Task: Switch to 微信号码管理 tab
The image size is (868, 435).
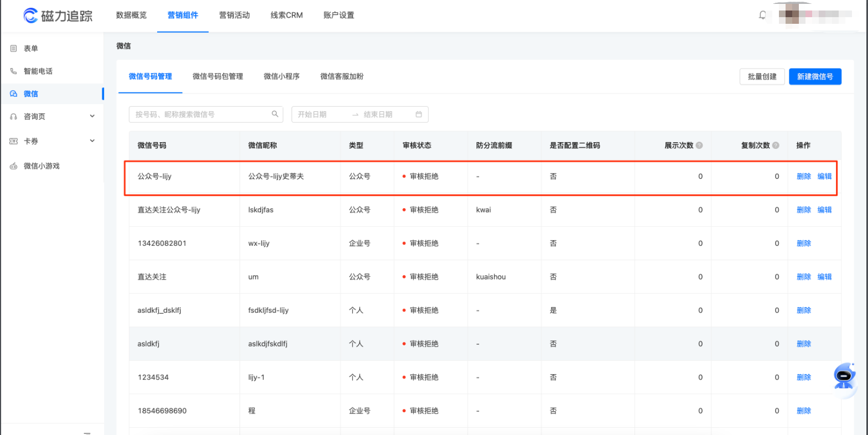Action: click(x=150, y=76)
